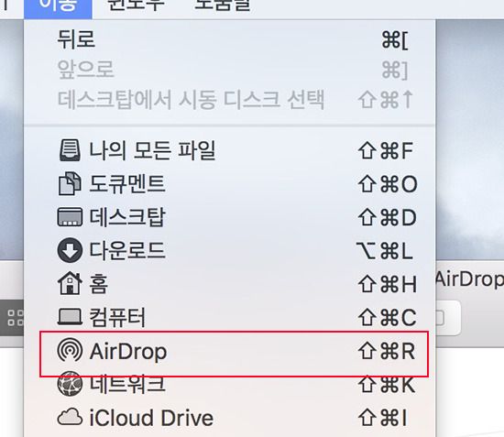Image resolution: width=504 pixels, height=437 pixels.
Task: Select iCloud Drive menu entry
Action: pos(229,418)
